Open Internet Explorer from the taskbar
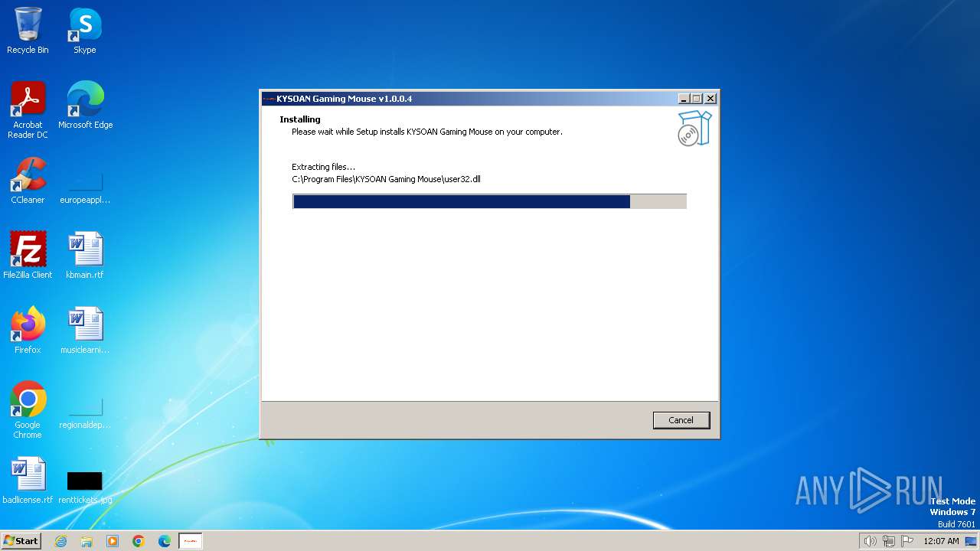980x551 pixels. (60, 541)
